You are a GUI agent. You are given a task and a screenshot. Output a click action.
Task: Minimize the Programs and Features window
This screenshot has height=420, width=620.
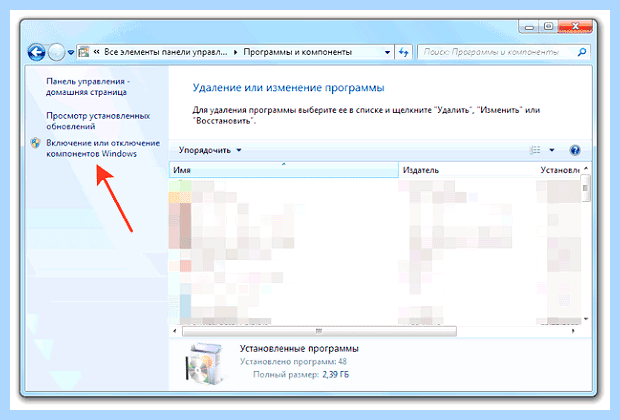(529, 27)
